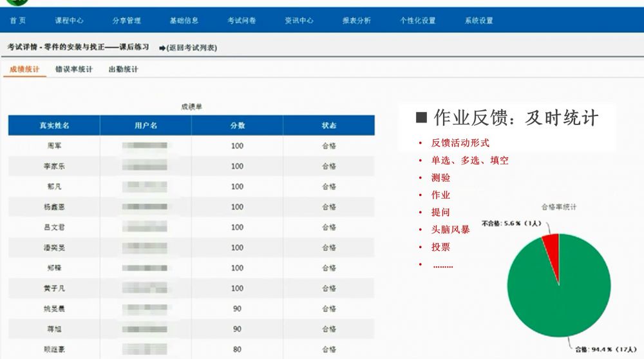
Task: Click the 用户名 column header
Action: [x=146, y=126]
